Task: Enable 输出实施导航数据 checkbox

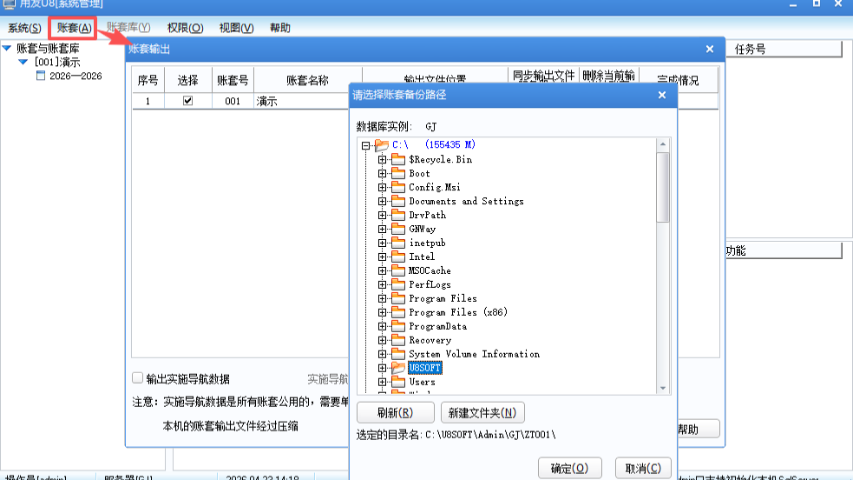Action: point(138,378)
